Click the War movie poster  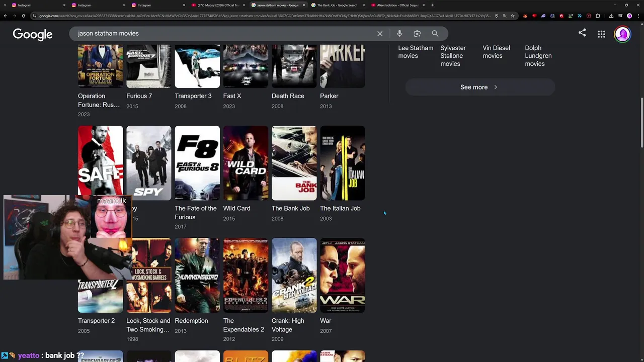(x=343, y=276)
